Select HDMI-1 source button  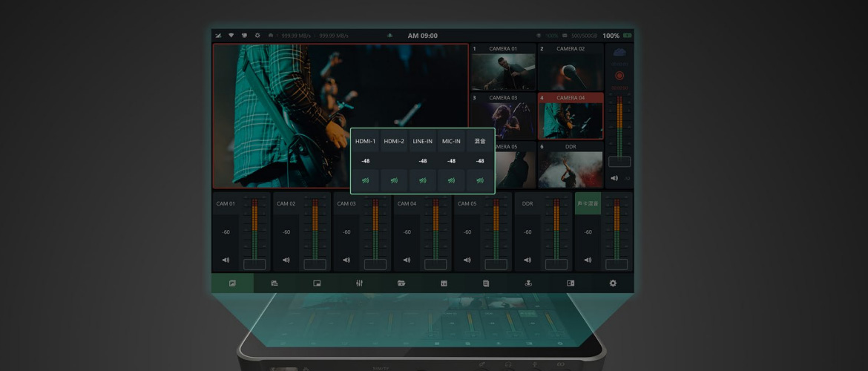[x=365, y=141]
